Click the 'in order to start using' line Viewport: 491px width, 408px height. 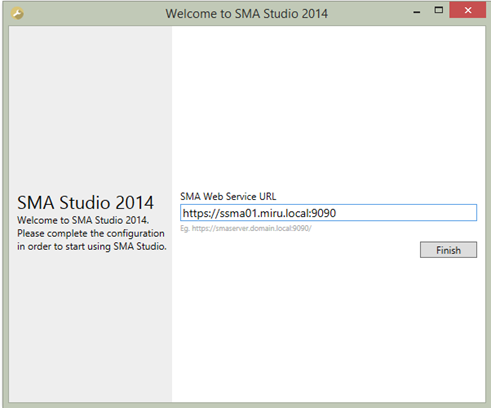point(92,246)
